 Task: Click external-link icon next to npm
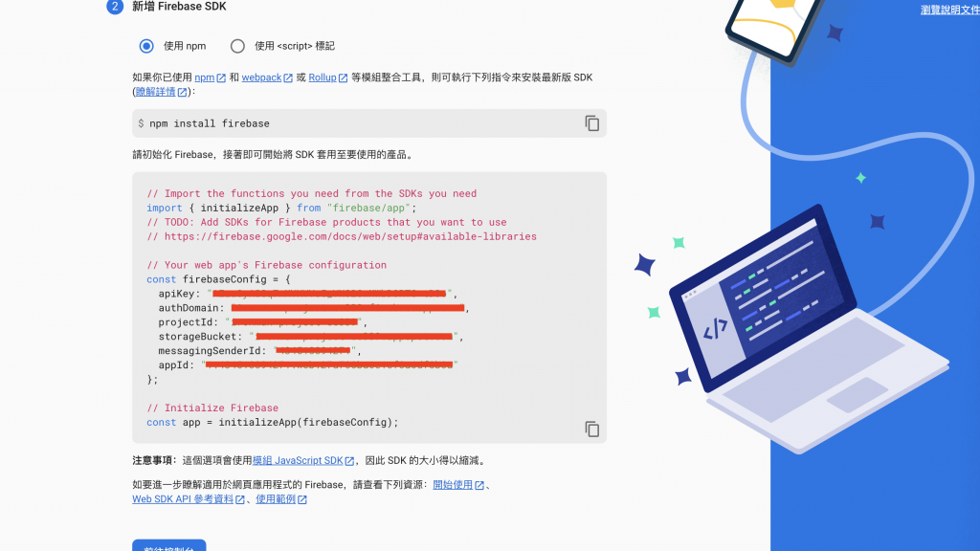tap(221, 78)
